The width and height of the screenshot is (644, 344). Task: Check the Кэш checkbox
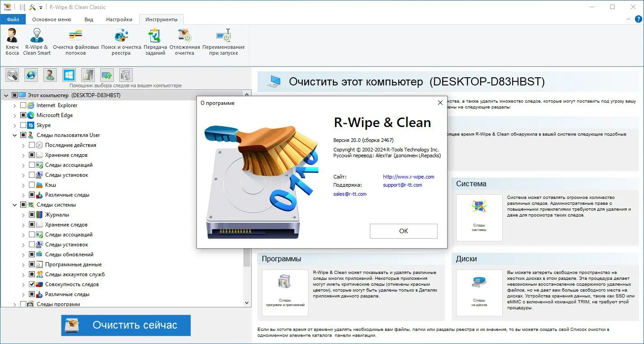point(32,185)
